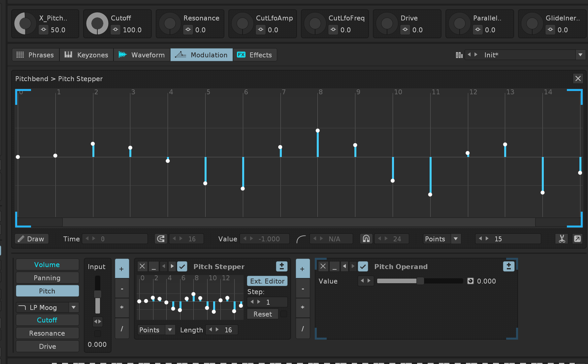Open the Effects tab
This screenshot has width=588, height=364.
(x=255, y=55)
